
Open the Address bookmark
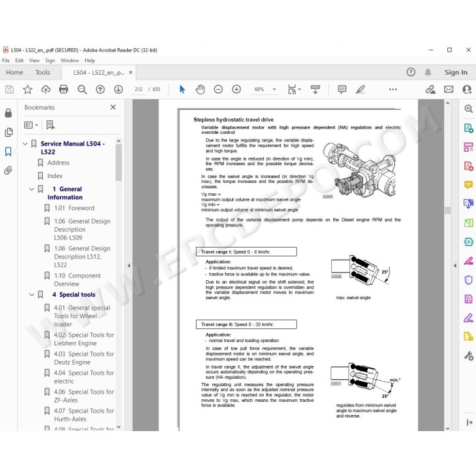coord(58,163)
